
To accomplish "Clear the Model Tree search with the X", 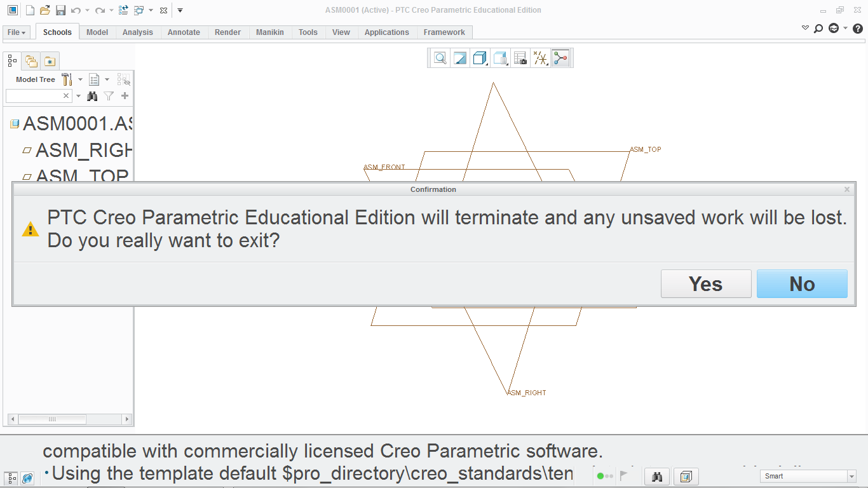I will pyautogui.click(x=66, y=96).
